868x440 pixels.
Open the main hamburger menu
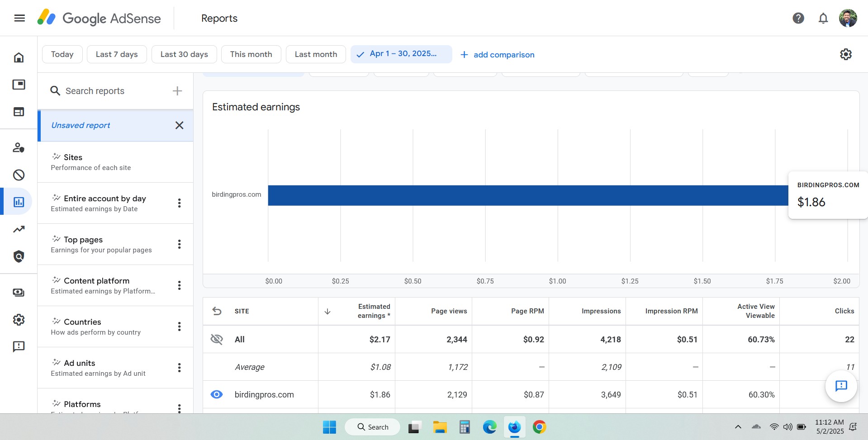pyautogui.click(x=19, y=18)
